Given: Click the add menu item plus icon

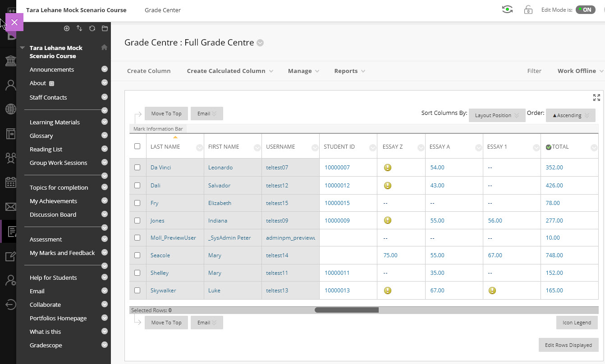Looking at the screenshot, I should coord(67,28).
